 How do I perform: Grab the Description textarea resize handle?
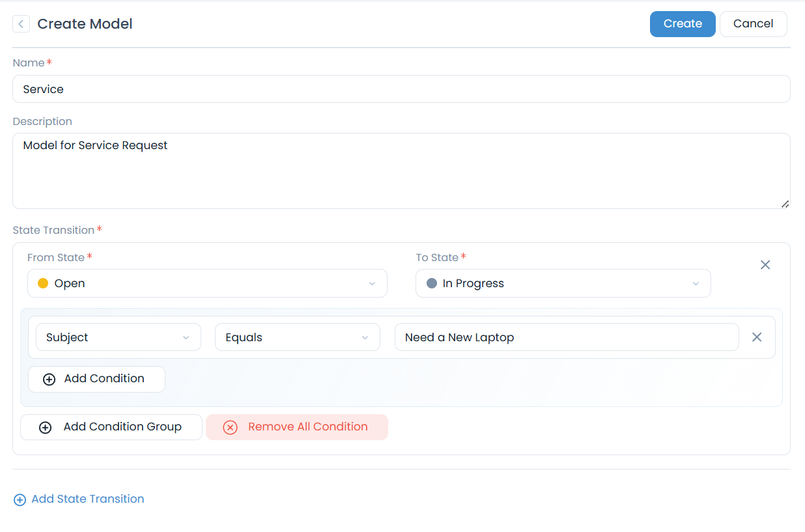(x=785, y=204)
